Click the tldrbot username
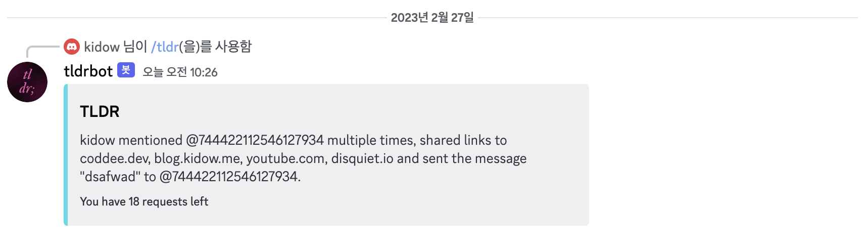Viewport: 868px width, 245px height. click(x=88, y=71)
